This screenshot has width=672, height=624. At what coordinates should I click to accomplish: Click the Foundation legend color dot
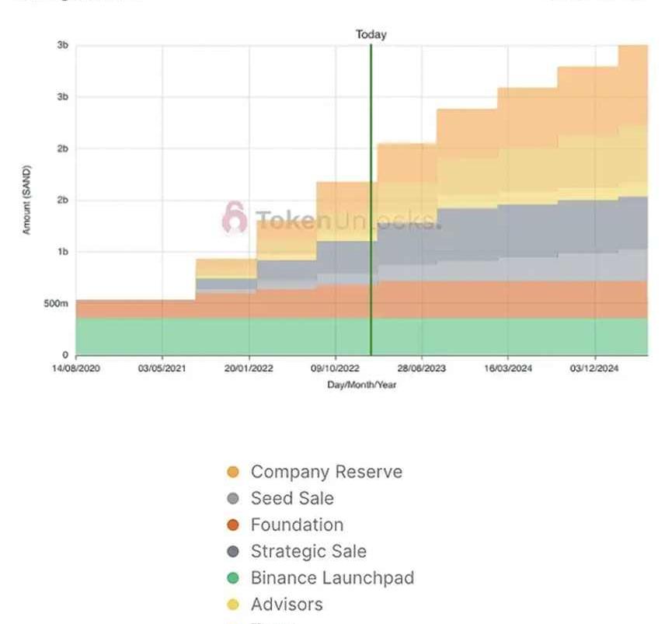tap(233, 525)
